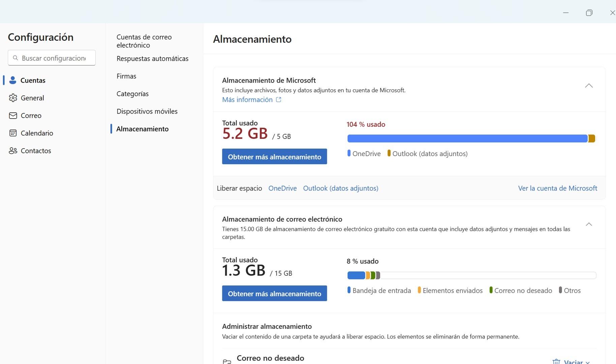Open General settings via gear icon

(13, 98)
